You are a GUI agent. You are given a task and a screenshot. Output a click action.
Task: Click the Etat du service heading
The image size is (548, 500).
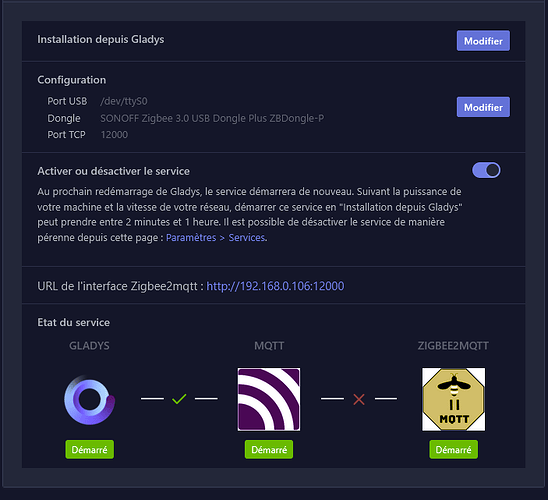pos(73,322)
